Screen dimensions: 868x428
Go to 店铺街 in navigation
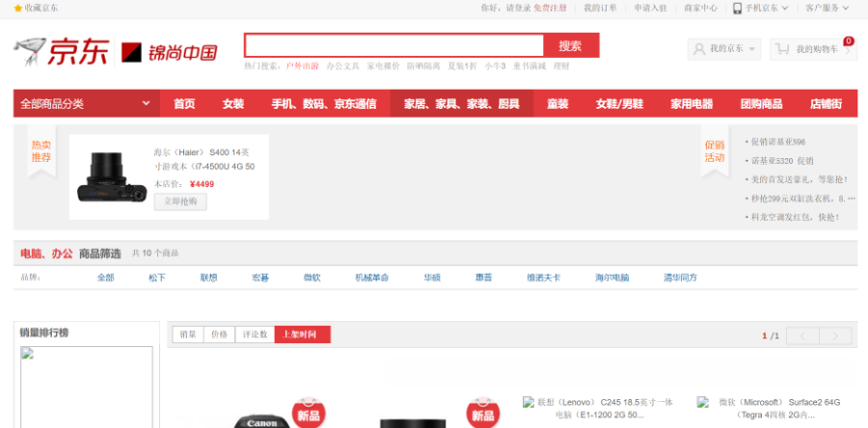(826, 104)
